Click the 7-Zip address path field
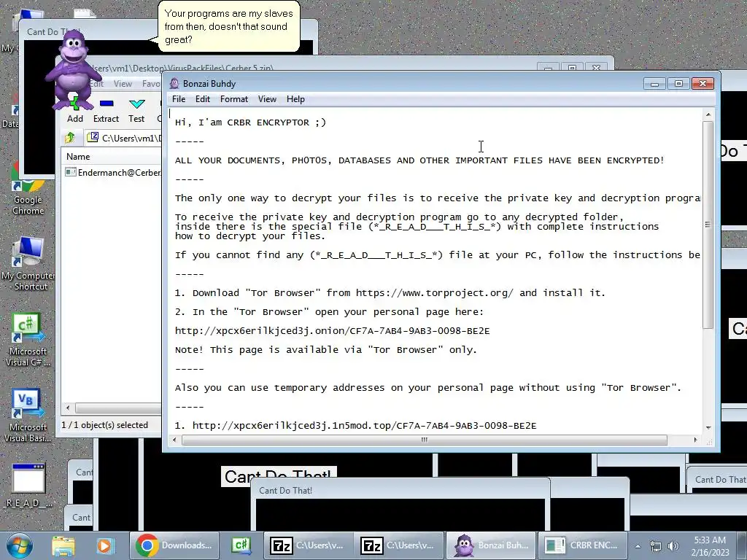This screenshot has width=747, height=560. (x=125, y=138)
